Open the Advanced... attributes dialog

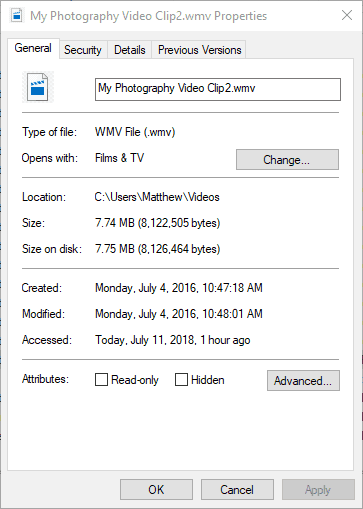(303, 380)
